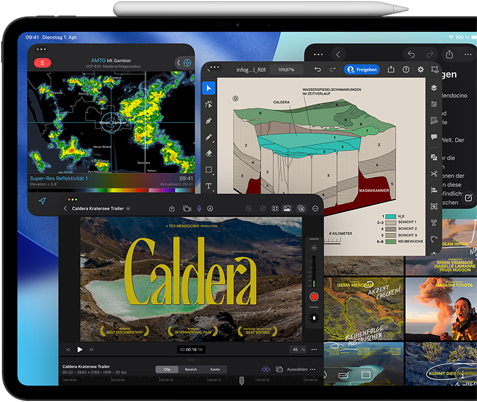Click the zoom percentage field 101,87%
Image resolution: width=477 pixels, height=402 pixels.
click(x=286, y=70)
